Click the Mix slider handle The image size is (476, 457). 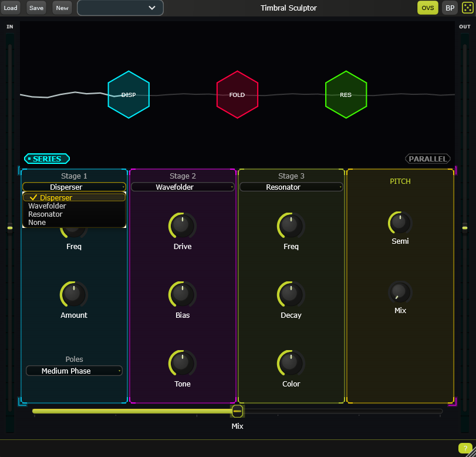[237, 411]
